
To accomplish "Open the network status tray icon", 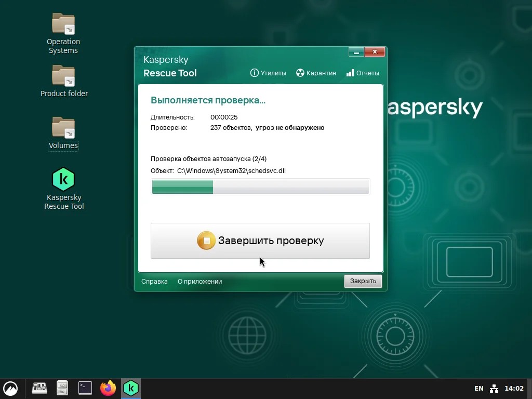I will (494, 389).
